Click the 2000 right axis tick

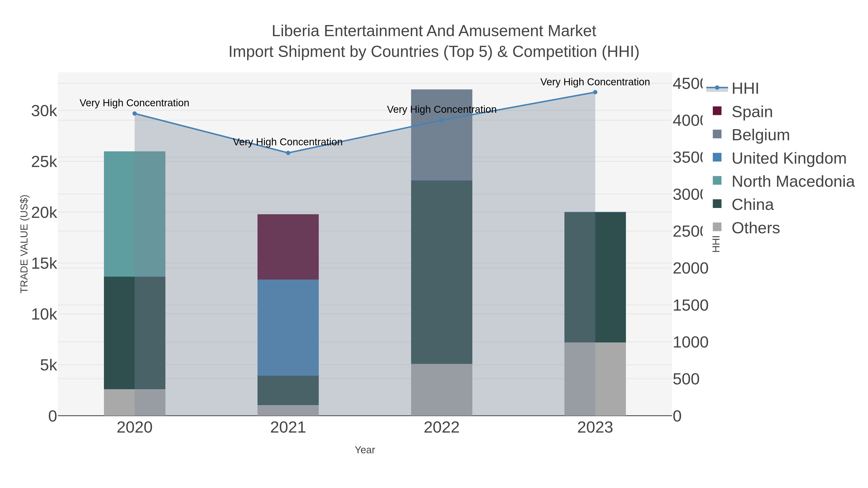coord(691,268)
